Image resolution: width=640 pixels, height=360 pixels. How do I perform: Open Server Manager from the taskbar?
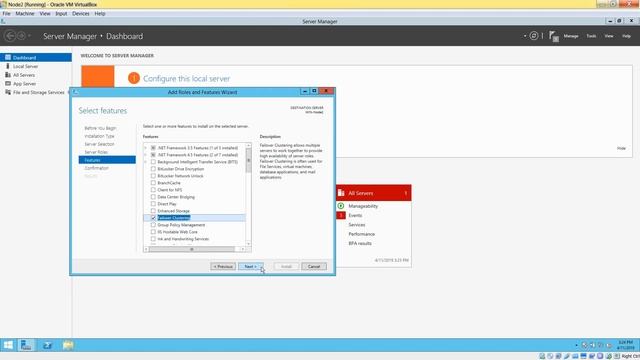[26, 345]
